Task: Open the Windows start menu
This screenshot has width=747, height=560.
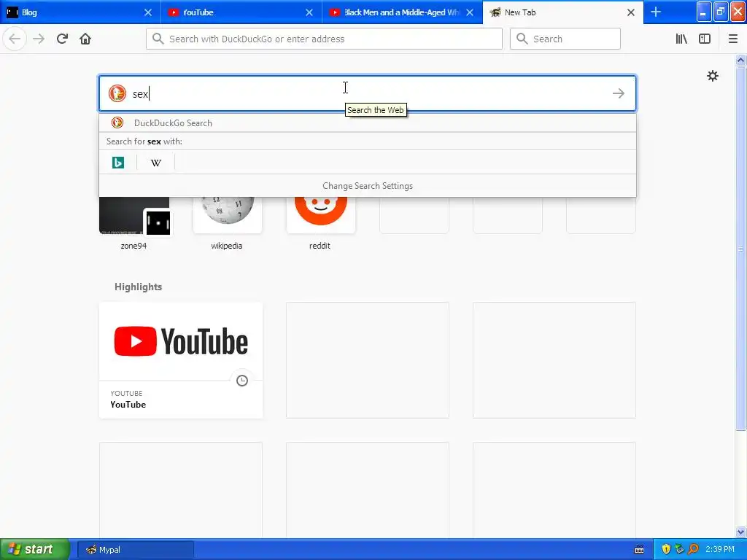Action: coord(35,549)
